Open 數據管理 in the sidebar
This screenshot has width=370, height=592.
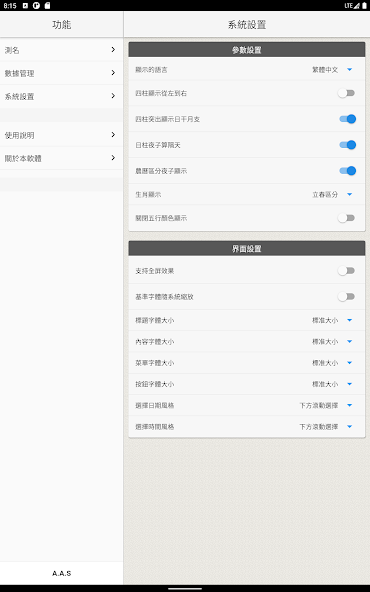[61, 73]
